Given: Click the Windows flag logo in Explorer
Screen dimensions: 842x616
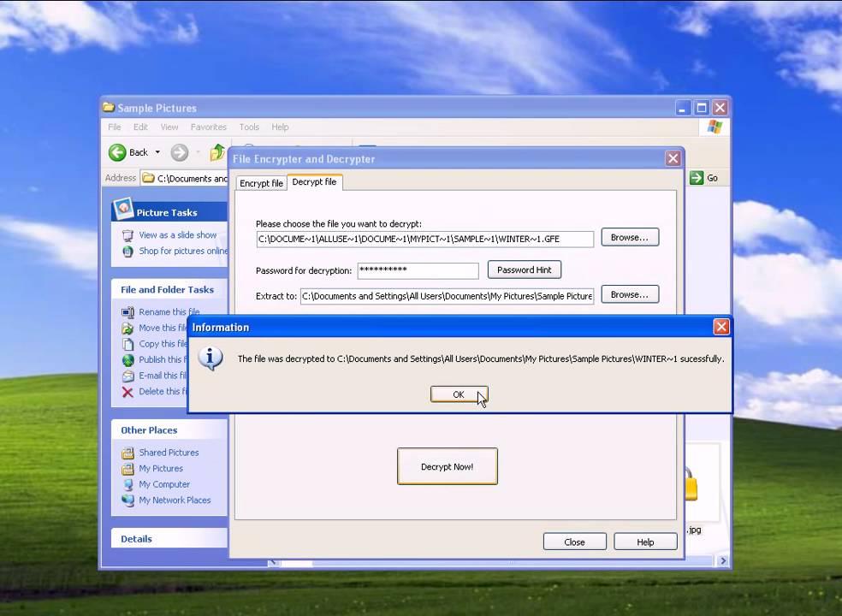Looking at the screenshot, I should (x=715, y=127).
